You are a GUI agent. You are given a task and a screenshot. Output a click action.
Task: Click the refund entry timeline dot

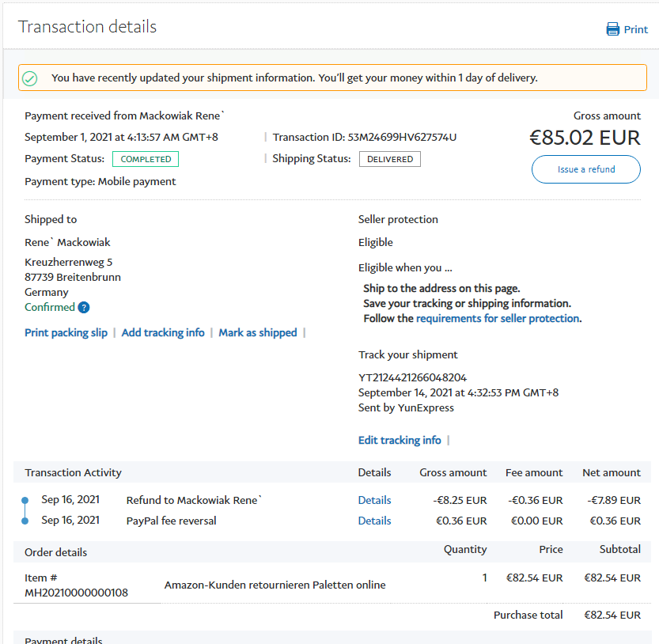25,500
